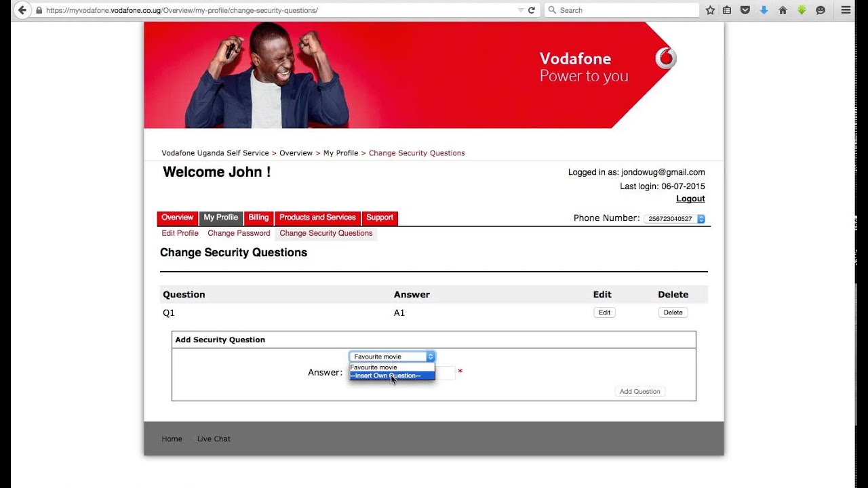Image resolution: width=868 pixels, height=488 pixels.
Task: Open the smiley chat icon in toolbar
Action: click(x=820, y=10)
